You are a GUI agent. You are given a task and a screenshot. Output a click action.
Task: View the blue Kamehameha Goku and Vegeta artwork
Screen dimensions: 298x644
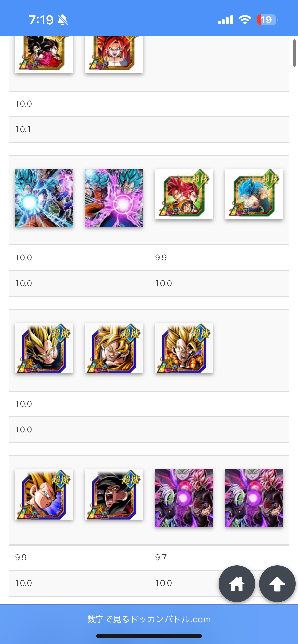(x=44, y=198)
